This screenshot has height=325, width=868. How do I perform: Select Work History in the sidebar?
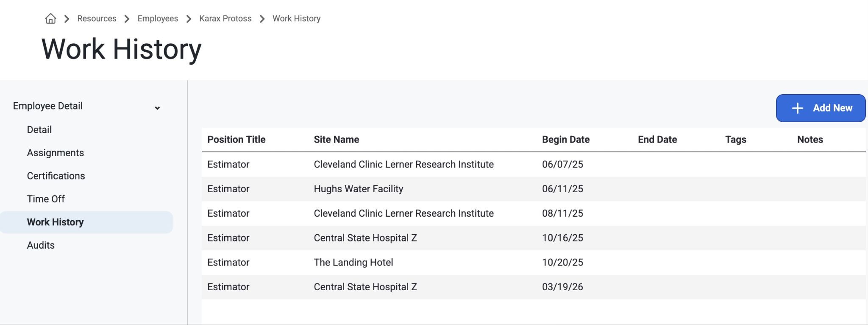(86, 222)
